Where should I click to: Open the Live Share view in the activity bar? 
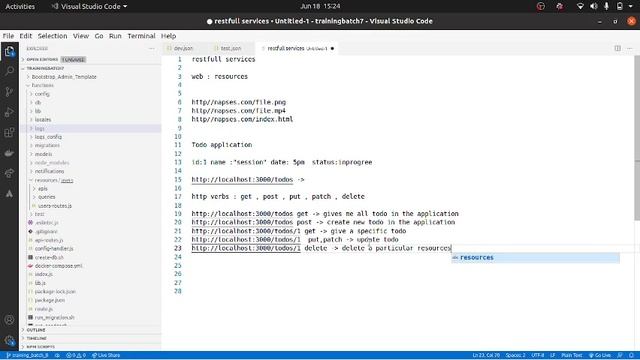click(9, 173)
